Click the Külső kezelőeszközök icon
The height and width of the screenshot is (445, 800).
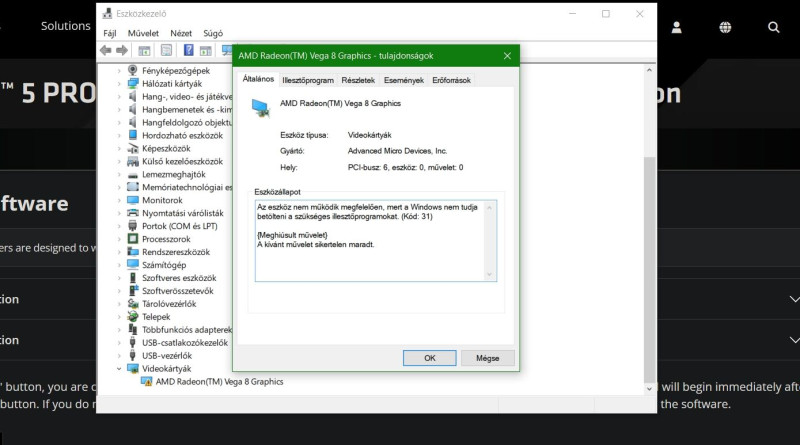click(x=133, y=161)
